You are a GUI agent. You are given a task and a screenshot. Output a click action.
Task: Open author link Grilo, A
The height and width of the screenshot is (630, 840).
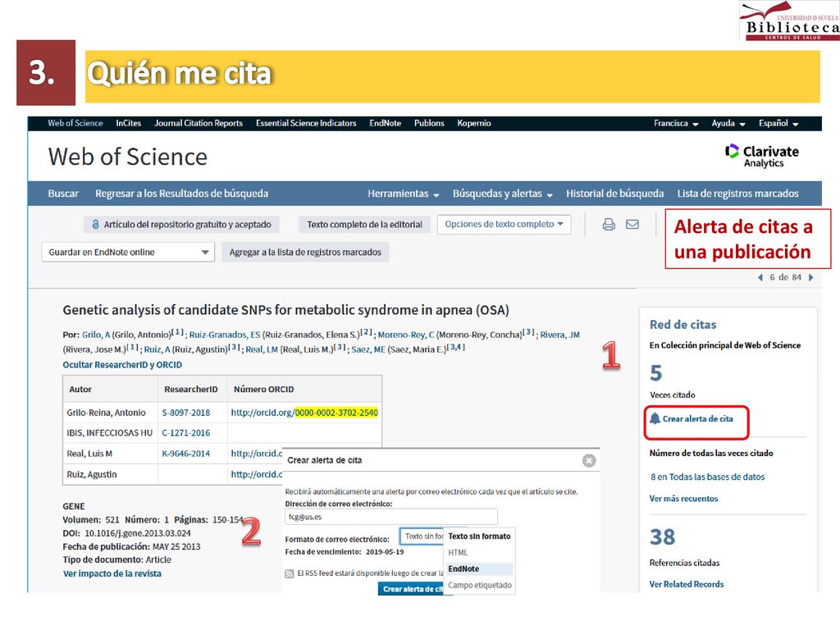96,335
